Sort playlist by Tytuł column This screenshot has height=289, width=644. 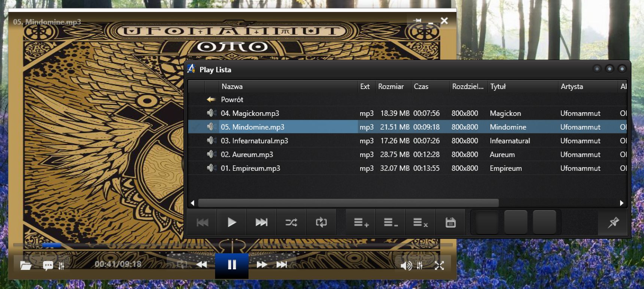(523, 86)
